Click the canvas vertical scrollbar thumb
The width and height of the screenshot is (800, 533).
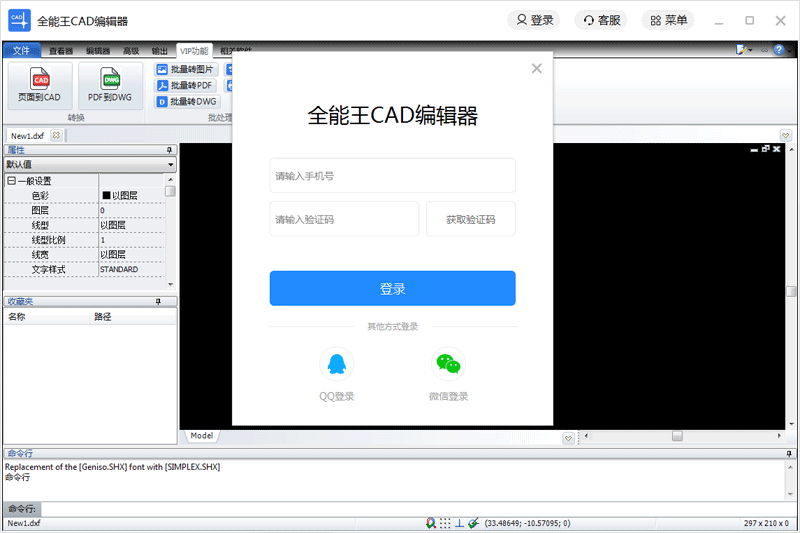[791, 291]
